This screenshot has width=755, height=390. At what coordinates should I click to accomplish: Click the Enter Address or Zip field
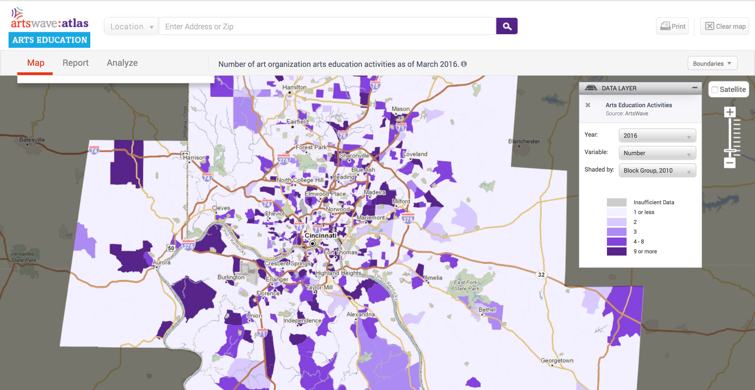click(x=327, y=26)
